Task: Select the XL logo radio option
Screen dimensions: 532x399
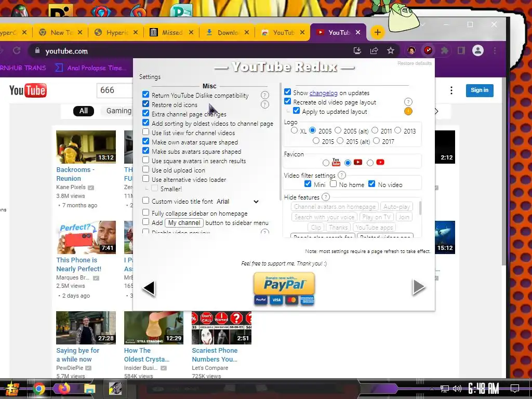Action: click(x=294, y=130)
